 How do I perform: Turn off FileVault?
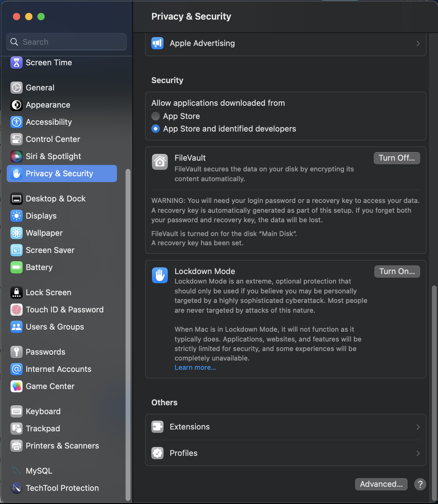point(397,158)
